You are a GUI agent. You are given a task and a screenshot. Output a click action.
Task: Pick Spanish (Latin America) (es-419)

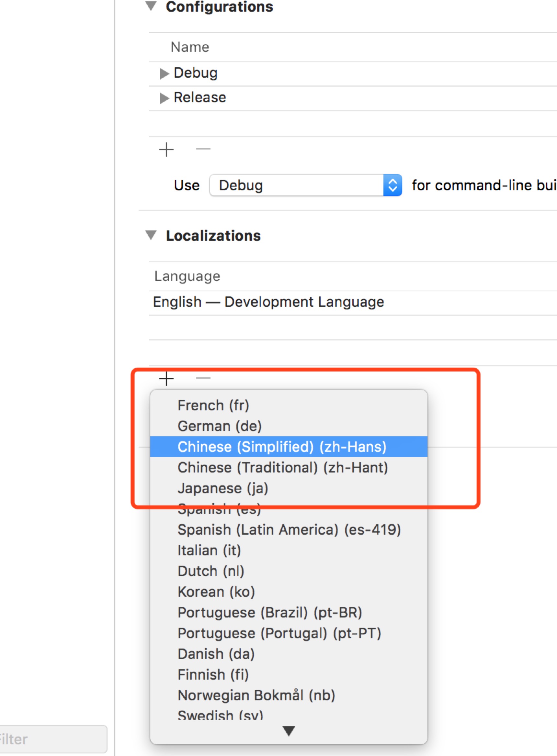pyautogui.click(x=289, y=529)
